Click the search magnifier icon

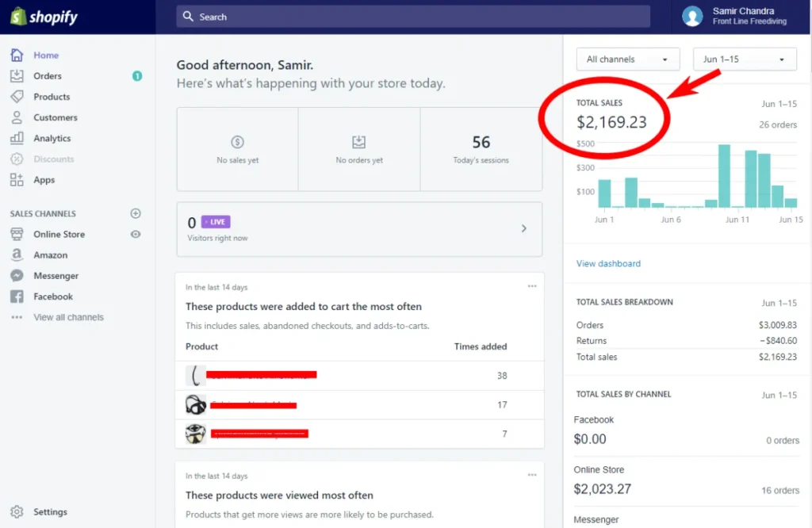click(188, 17)
